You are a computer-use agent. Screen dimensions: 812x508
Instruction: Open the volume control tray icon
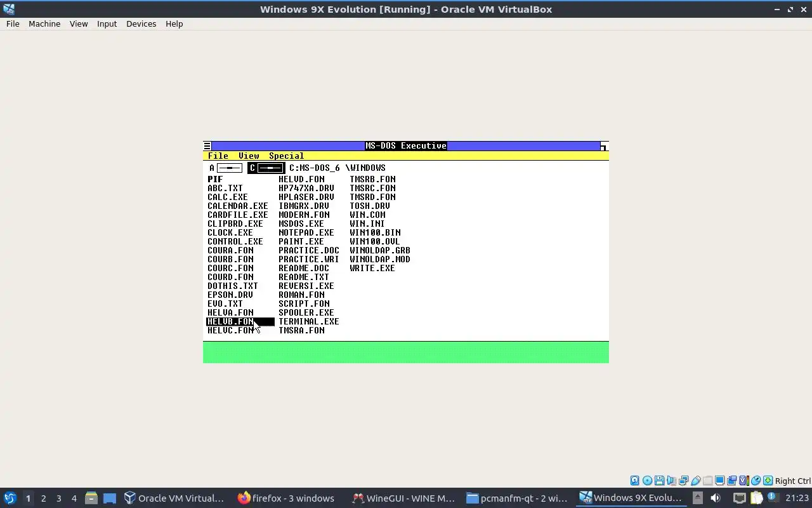716,498
